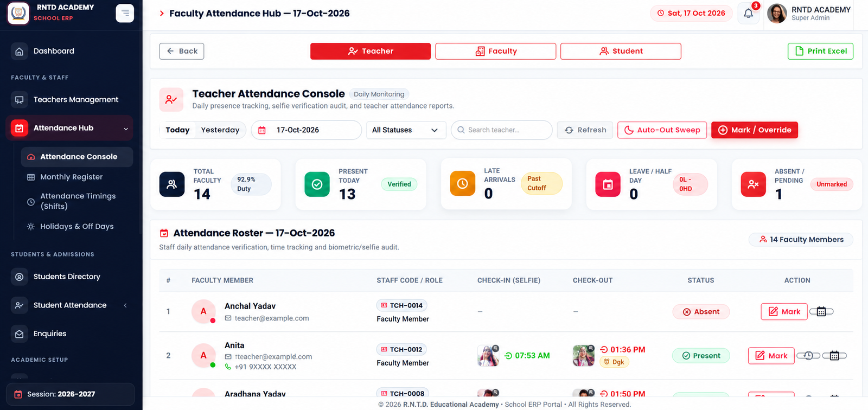This screenshot has height=410, width=868.
Task: Switch to the Faculty tab
Action: [x=496, y=51]
